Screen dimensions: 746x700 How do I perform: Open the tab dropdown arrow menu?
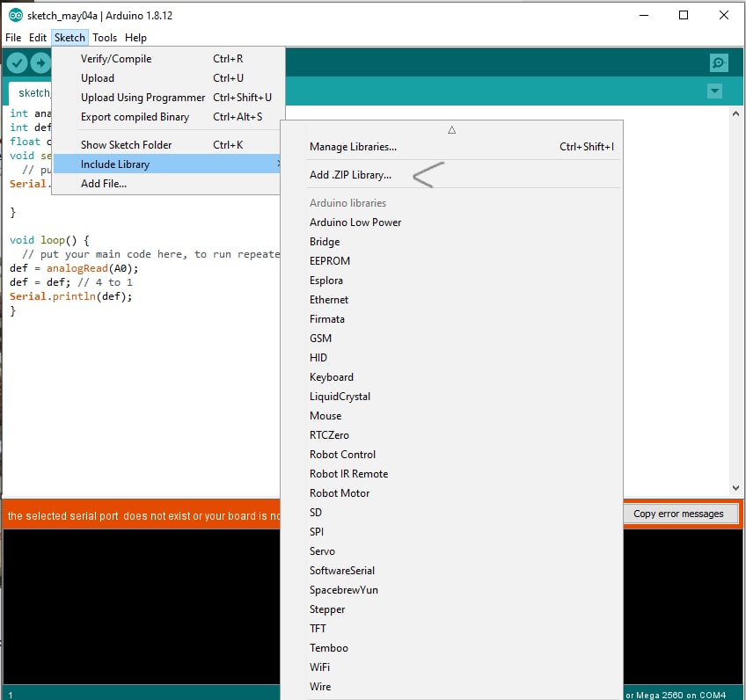714,91
